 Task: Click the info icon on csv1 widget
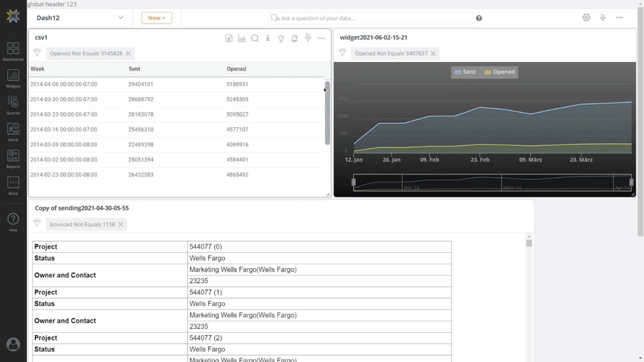click(268, 38)
